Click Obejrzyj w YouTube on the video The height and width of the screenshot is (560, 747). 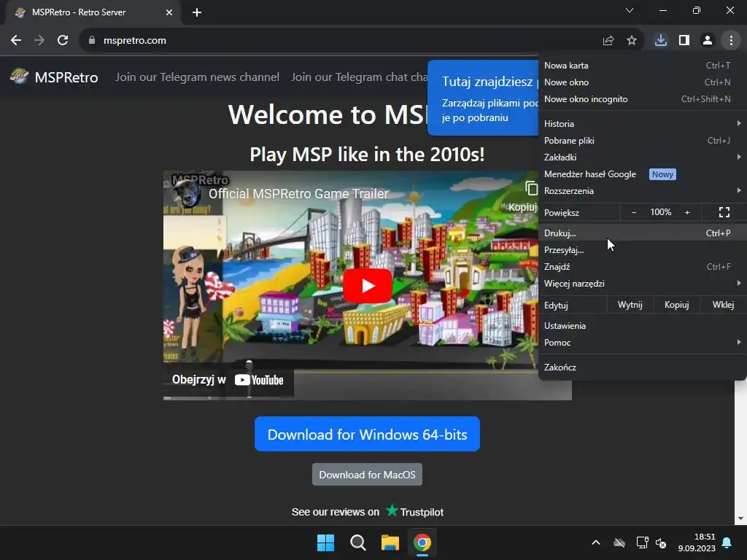click(228, 379)
